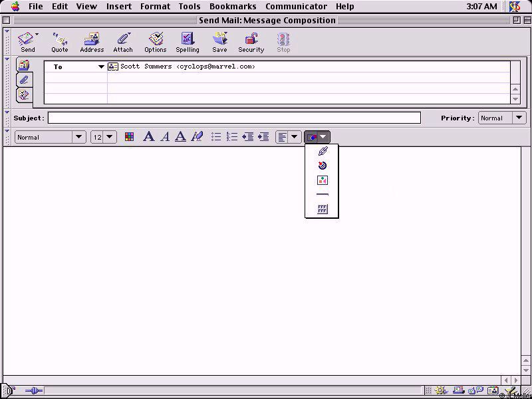Click the Quote toolbar button
The width and height of the screenshot is (532, 399).
tap(60, 41)
